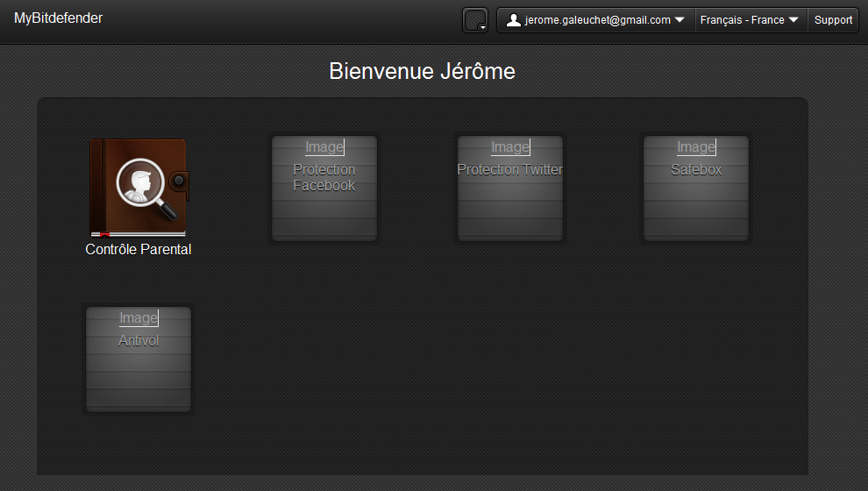
Task: Open the Français - France language dropdown
Action: 751,20
